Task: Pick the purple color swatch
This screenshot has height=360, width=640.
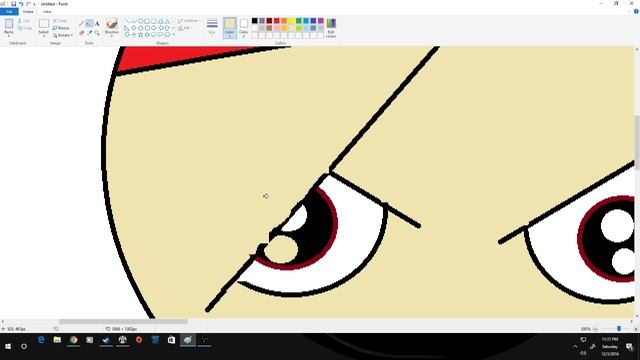Action: pyautogui.click(x=320, y=21)
